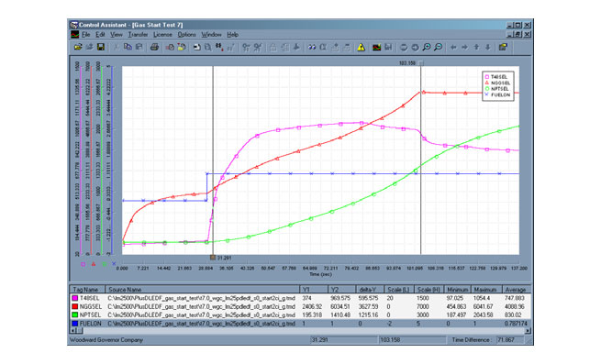Click the Minimum column header

pyautogui.click(x=457, y=290)
